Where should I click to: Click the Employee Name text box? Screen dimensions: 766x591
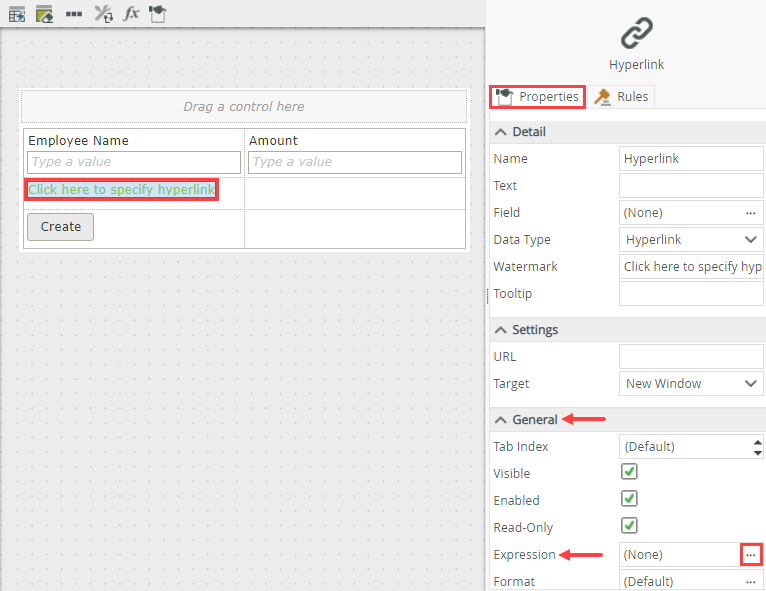(x=134, y=162)
